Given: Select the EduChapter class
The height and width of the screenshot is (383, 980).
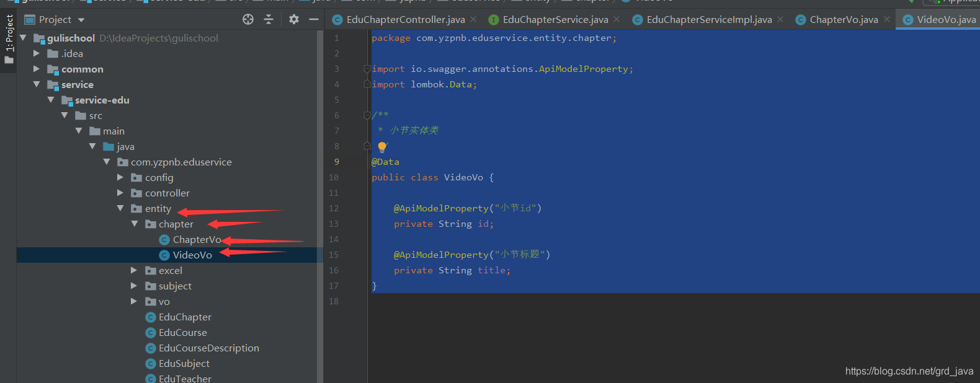Looking at the screenshot, I should pyautogui.click(x=185, y=317).
